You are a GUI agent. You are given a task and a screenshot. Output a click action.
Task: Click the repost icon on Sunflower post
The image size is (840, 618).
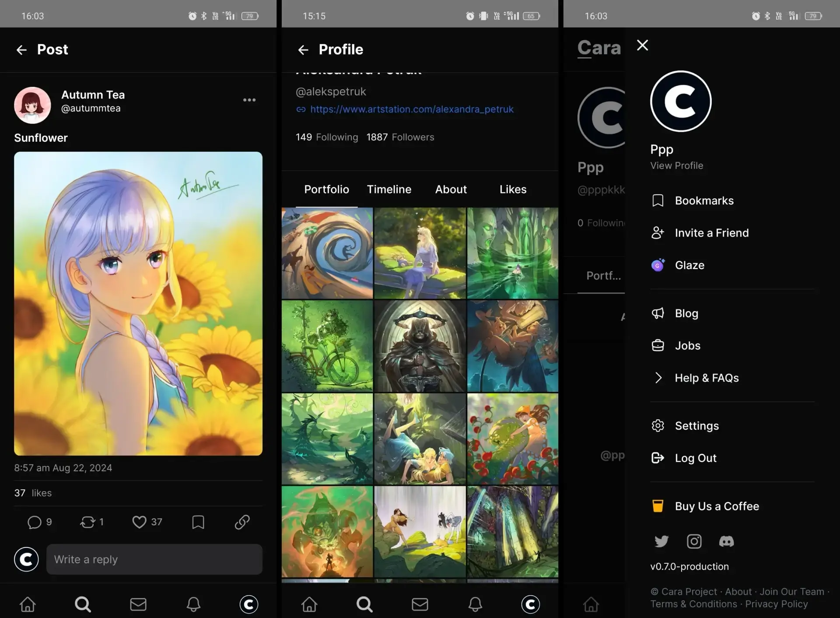pyautogui.click(x=87, y=522)
